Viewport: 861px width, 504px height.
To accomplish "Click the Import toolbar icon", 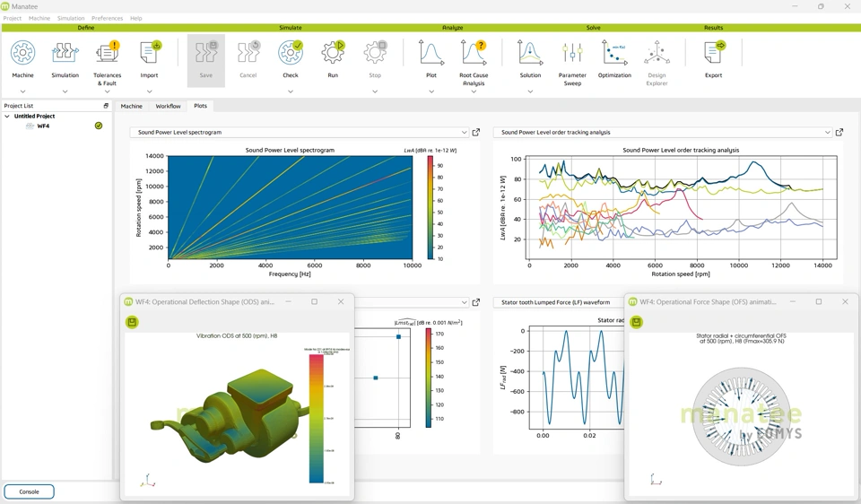I will (x=149, y=53).
